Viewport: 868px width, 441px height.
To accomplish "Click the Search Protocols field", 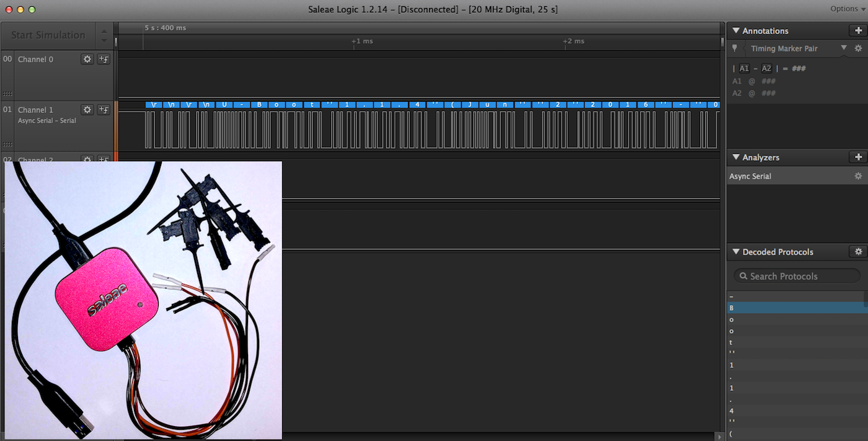I will (797, 276).
